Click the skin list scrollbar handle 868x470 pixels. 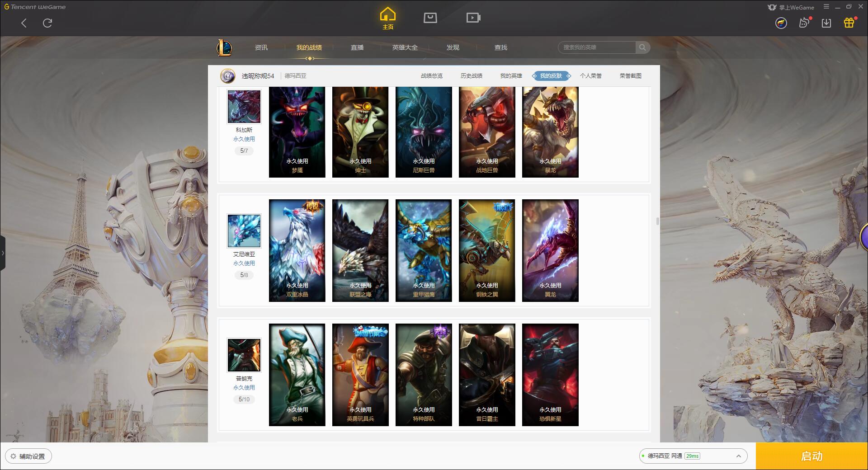(657, 221)
